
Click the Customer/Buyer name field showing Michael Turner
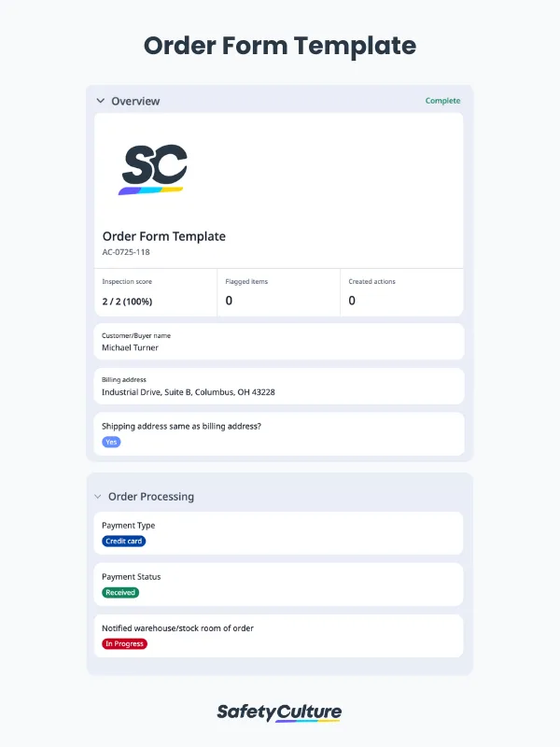click(132, 346)
